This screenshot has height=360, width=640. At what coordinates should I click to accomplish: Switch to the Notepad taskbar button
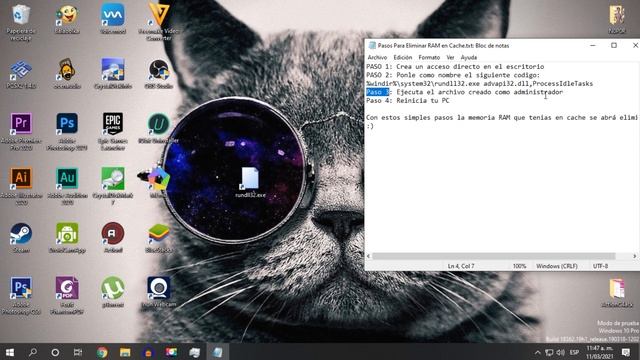[x=217, y=352]
